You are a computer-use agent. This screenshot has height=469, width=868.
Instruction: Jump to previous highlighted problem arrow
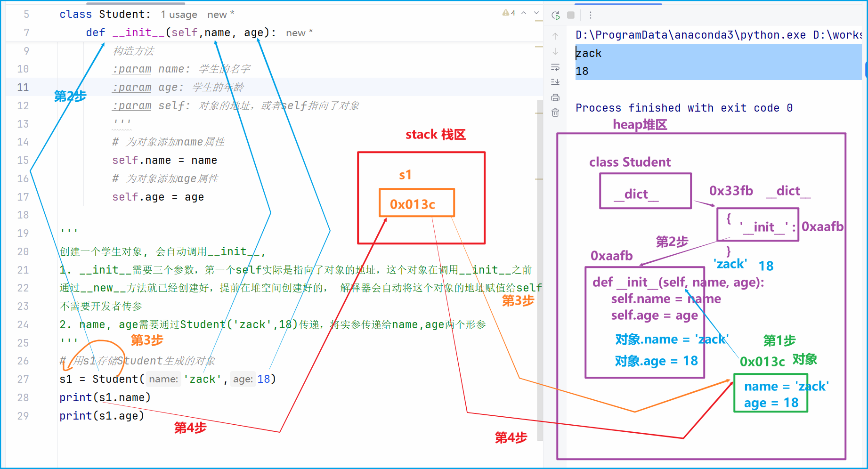pyautogui.click(x=524, y=13)
